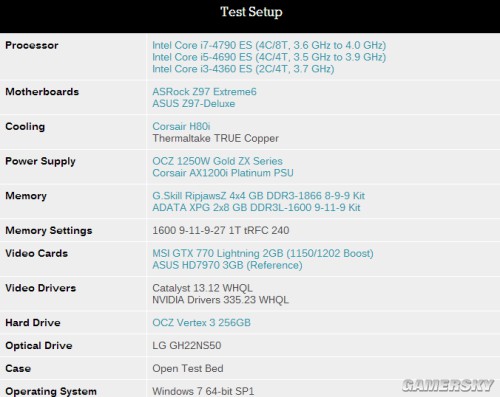Click the Open Test Bed value
Screen dimensions: 500x397
point(188,368)
